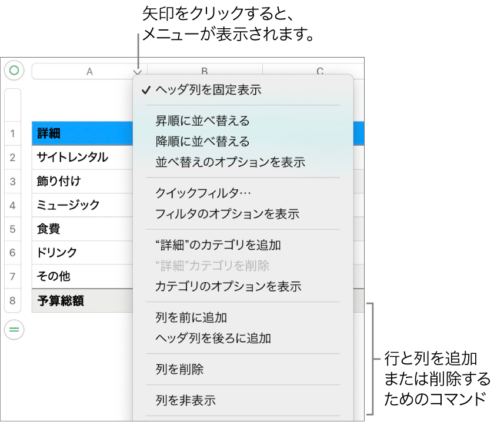Viewport: 504px width, 422px height.
Task: Select row 8 header number
Action: (12, 300)
